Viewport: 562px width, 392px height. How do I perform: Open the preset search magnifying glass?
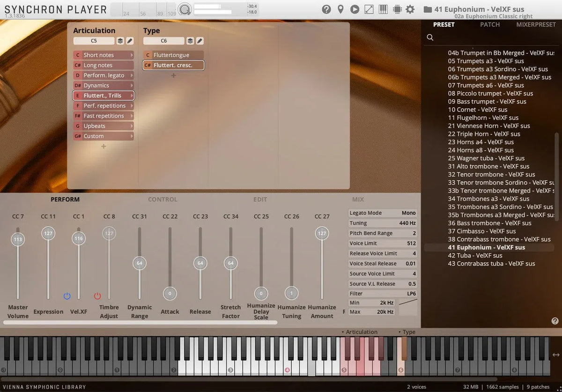pyautogui.click(x=430, y=37)
